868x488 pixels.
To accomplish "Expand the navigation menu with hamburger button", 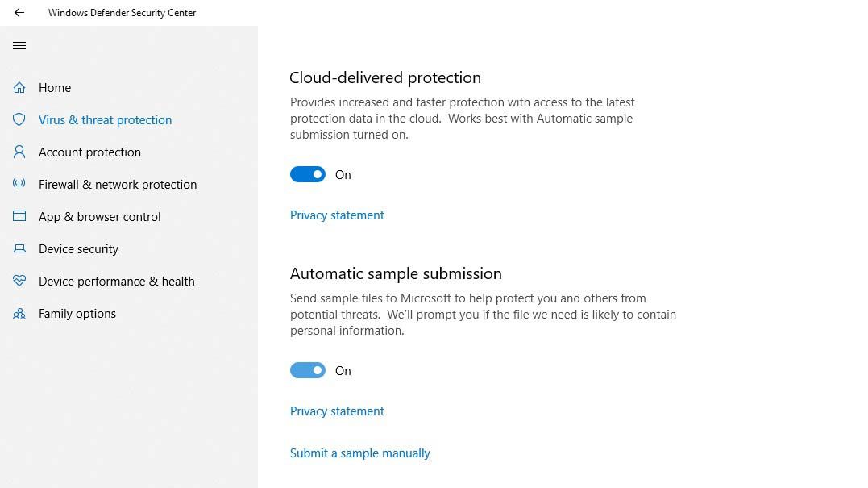I will [19, 45].
